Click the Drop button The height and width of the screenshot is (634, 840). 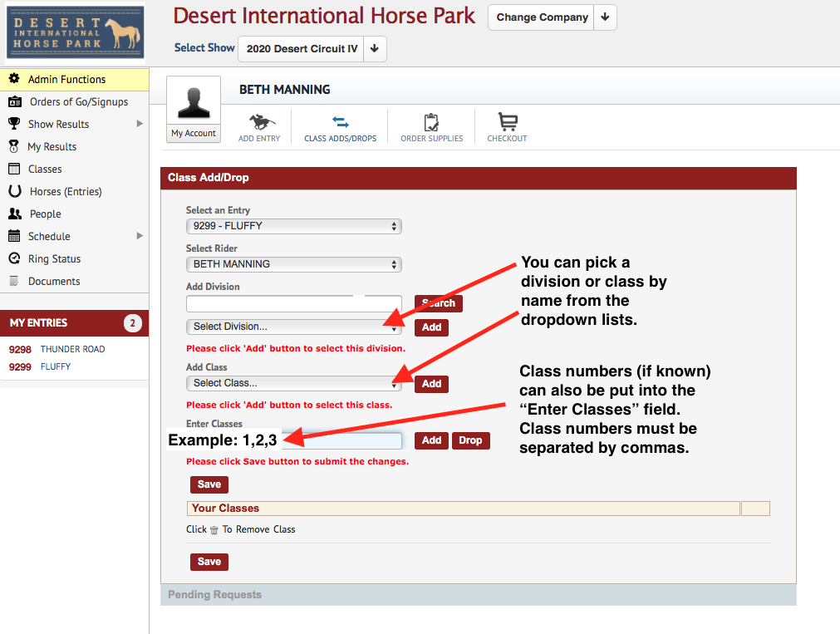[470, 440]
